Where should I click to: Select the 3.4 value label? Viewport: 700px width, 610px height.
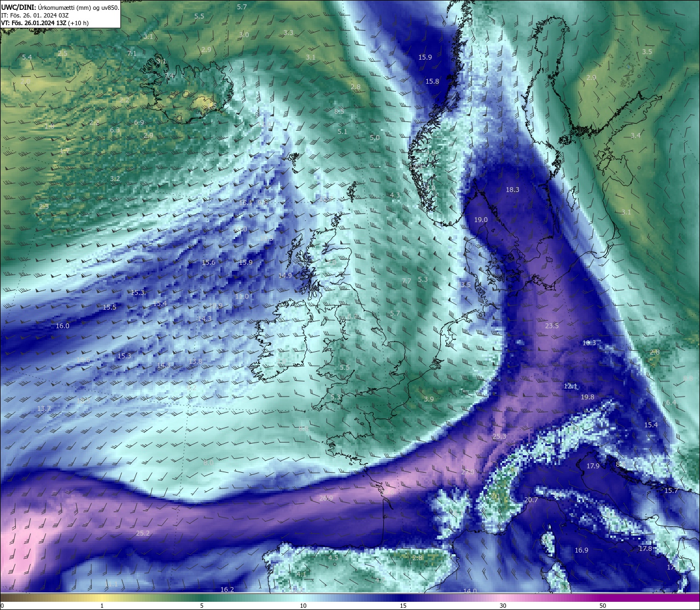(635, 136)
